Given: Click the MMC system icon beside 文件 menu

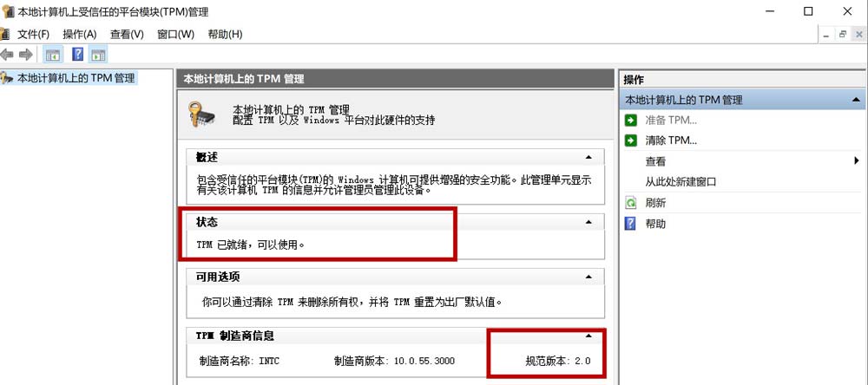Looking at the screenshot, I should click(4, 35).
